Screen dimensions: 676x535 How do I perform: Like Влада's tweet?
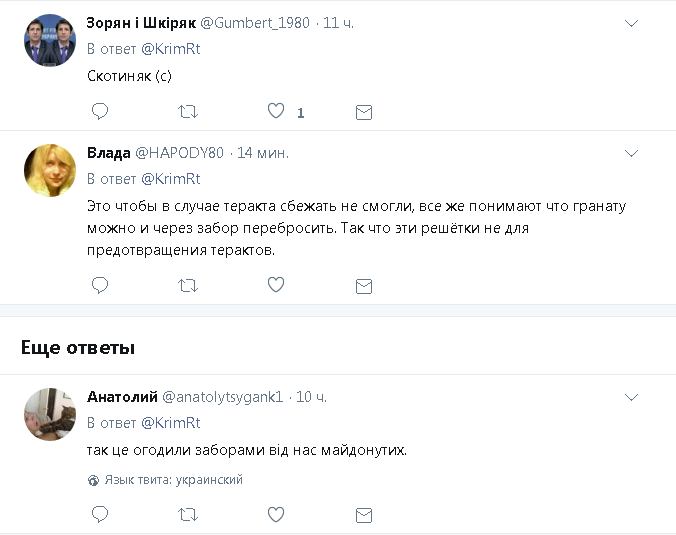[276, 286]
